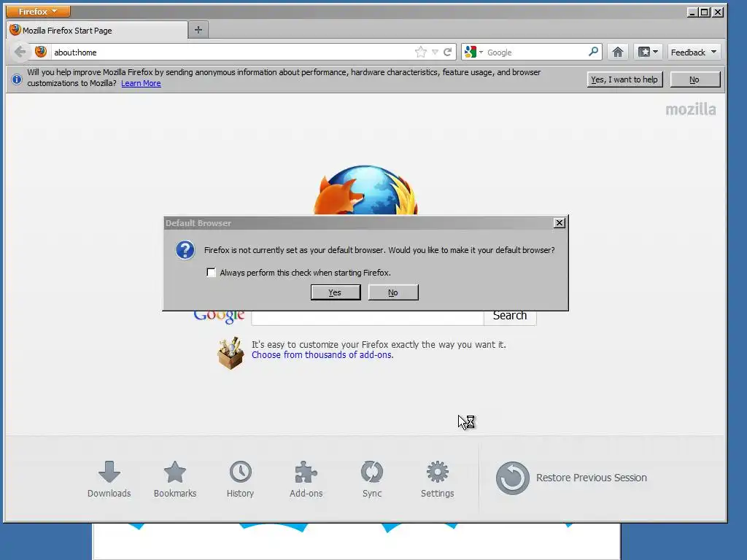Focus the toolbar Google search field

[536, 52]
